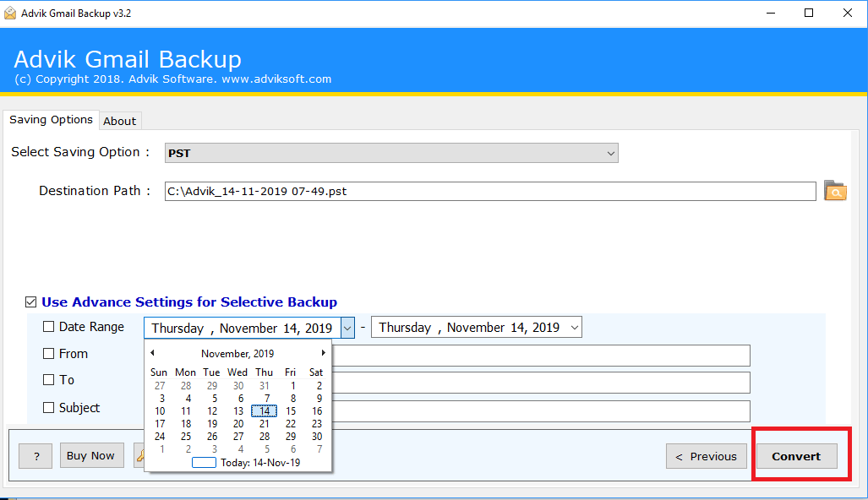The image size is (868, 500).
Task: Click the Destination Path text field
Action: [490, 192]
